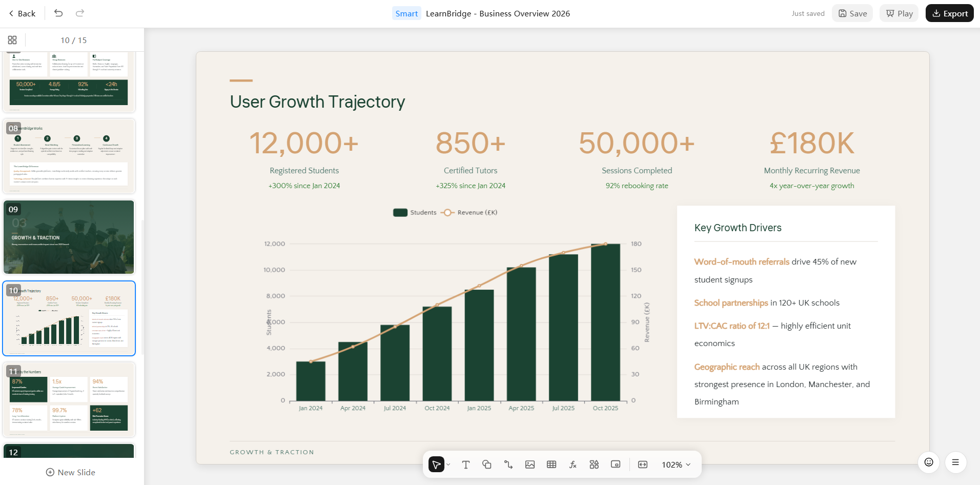Expand the pointer tool options arrow

448,464
